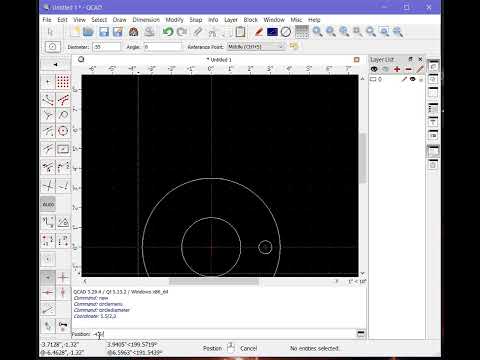Viewport: 480px width, 360px height.
Task: Open the Dimension menu
Action: click(146, 20)
